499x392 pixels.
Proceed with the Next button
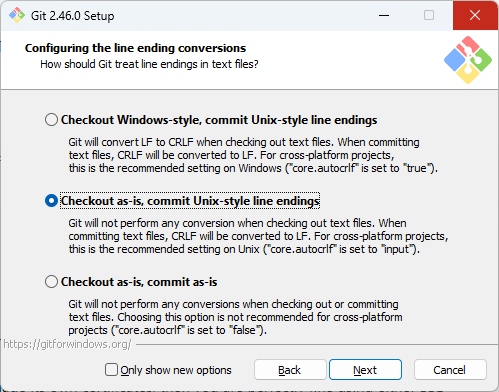[x=365, y=370]
